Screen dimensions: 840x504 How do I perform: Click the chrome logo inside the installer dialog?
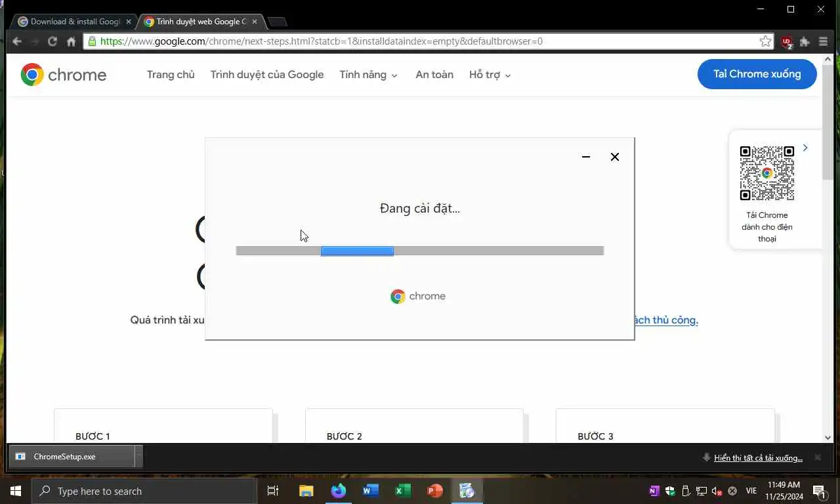(x=418, y=297)
